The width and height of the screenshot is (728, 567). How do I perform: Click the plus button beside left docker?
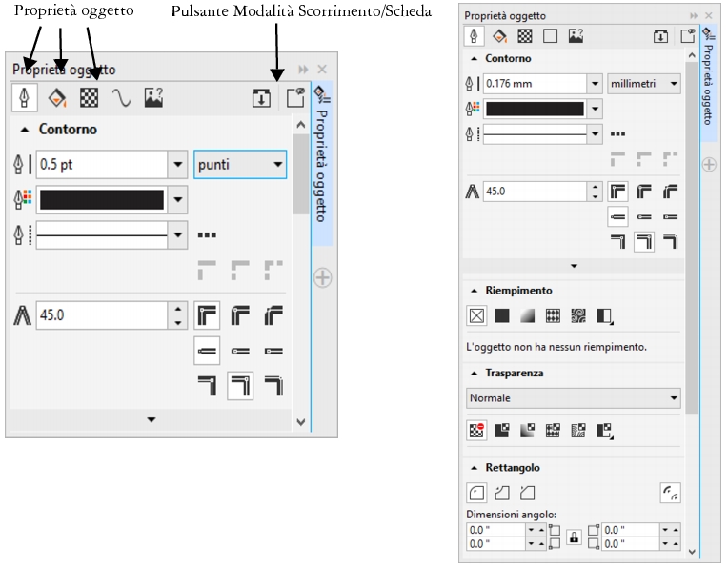322,277
